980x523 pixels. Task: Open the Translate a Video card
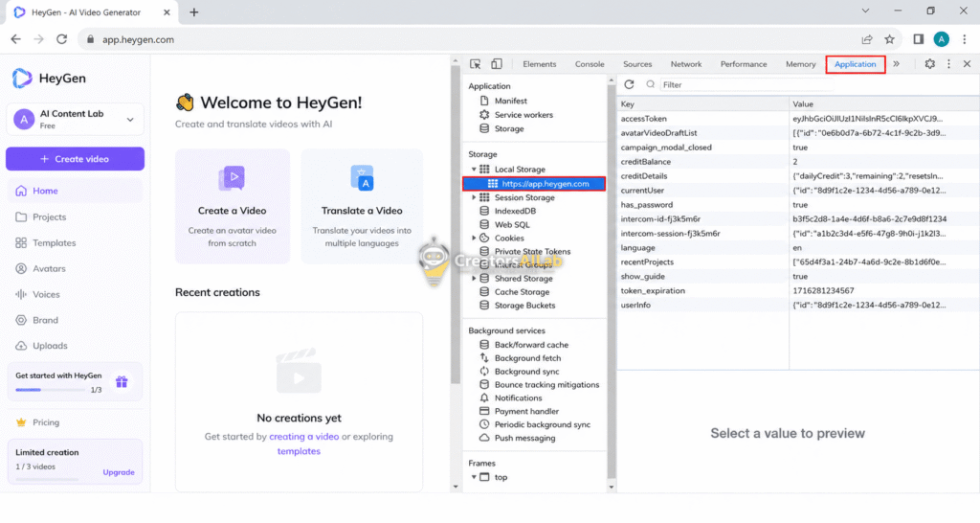click(x=362, y=206)
